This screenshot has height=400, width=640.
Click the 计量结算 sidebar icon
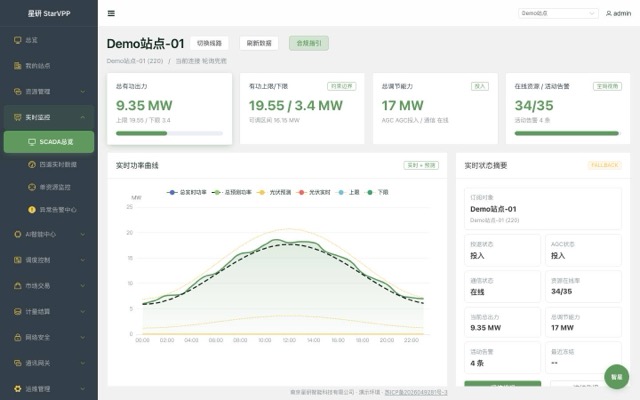18,311
